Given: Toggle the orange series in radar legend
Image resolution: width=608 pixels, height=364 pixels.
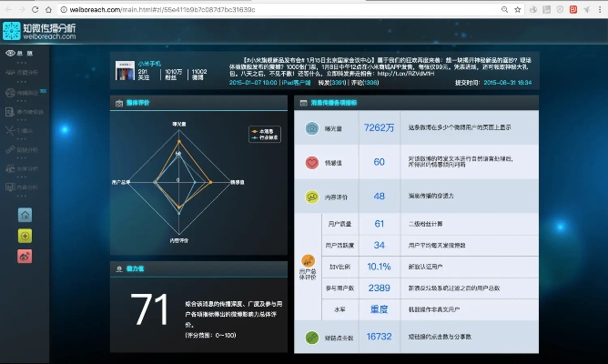Looking at the screenshot, I should click(258, 131).
